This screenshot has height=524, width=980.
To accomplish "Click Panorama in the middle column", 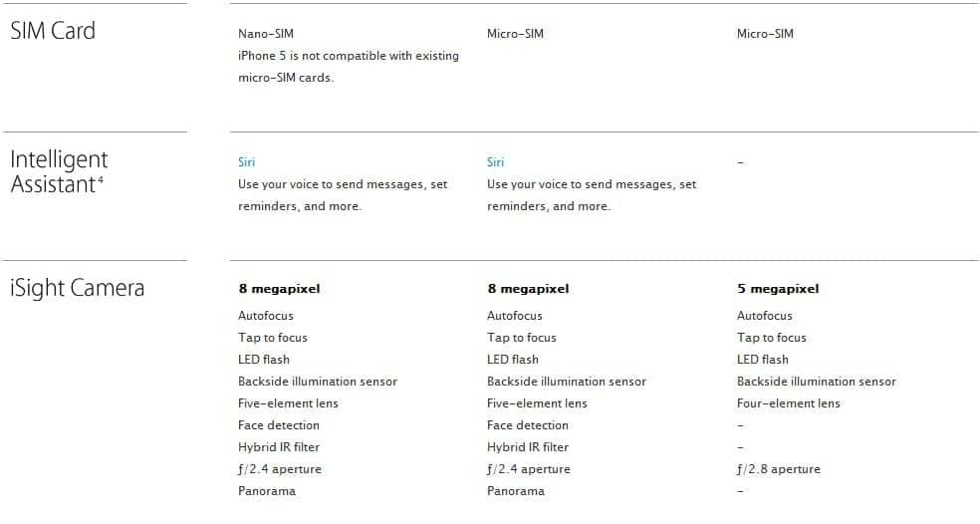I will click(x=516, y=491).
